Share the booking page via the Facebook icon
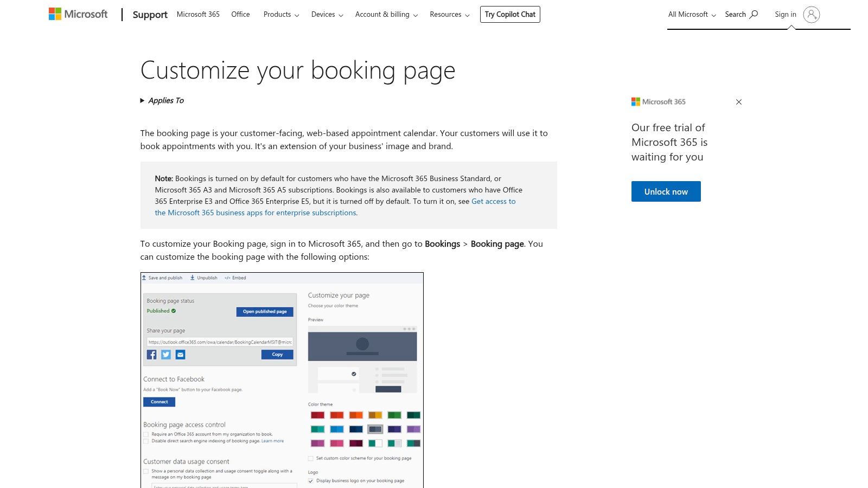The height and width of the screenshot is (488, 868). [x=152, y=355]
